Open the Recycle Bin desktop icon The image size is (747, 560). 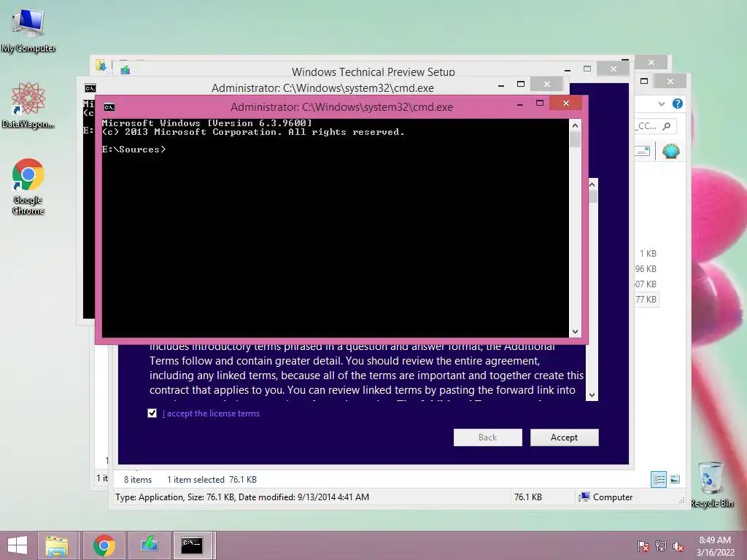711,483
